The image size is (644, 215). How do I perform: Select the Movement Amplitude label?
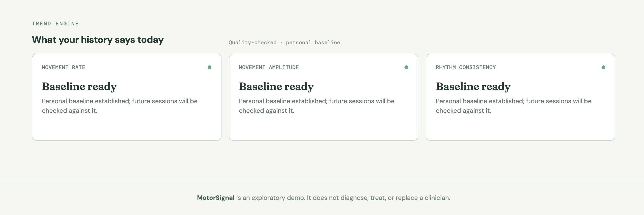click(269, 67)
